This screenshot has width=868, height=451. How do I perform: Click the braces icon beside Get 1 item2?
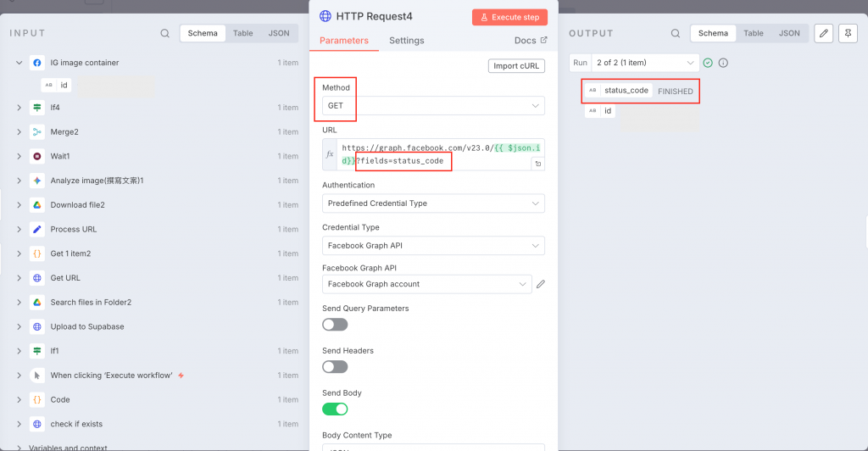tap(37, 253)
